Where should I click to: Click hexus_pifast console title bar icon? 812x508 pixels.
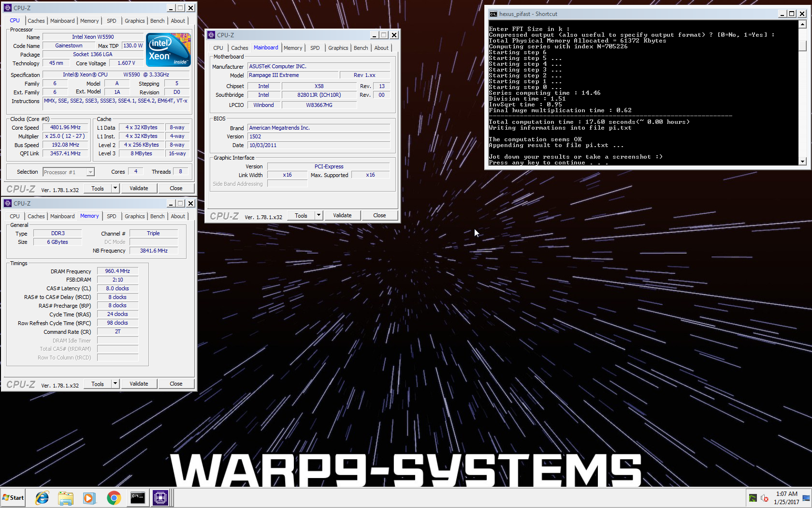(x=493, y=14)
